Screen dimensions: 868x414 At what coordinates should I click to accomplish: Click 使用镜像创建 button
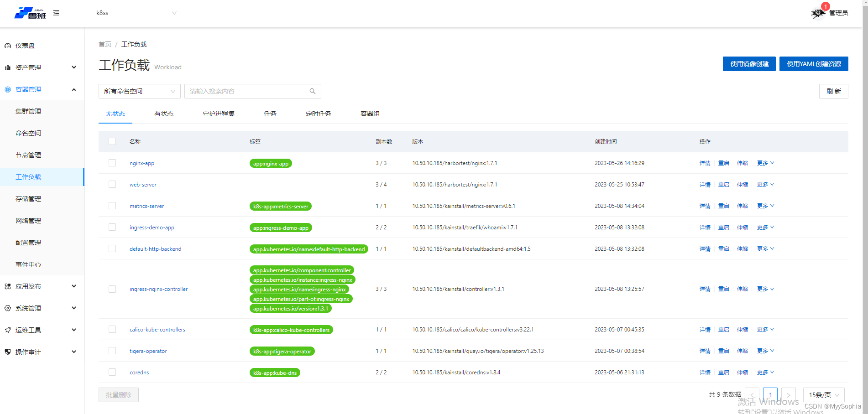(x=749, y=64)
